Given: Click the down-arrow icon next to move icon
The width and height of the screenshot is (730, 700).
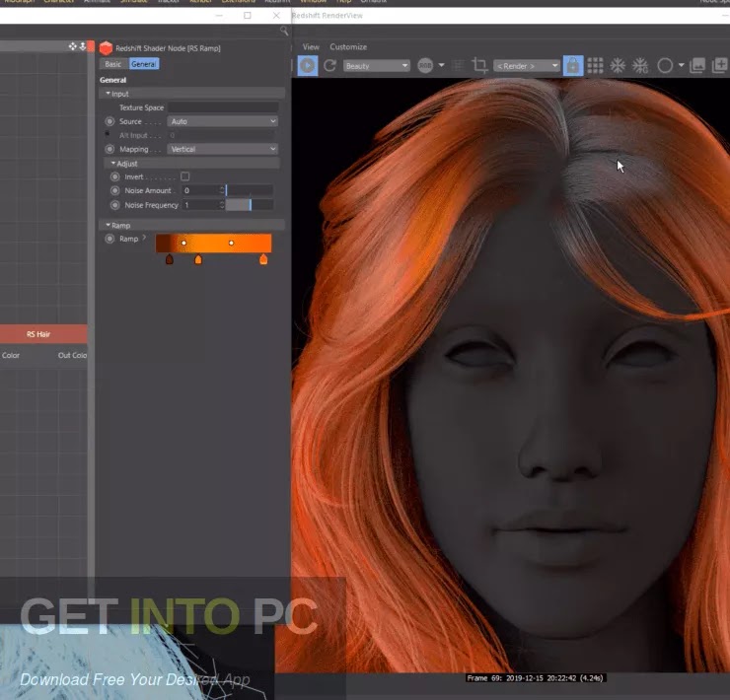Looking at the screenshot, I should (x=83, y=46).
